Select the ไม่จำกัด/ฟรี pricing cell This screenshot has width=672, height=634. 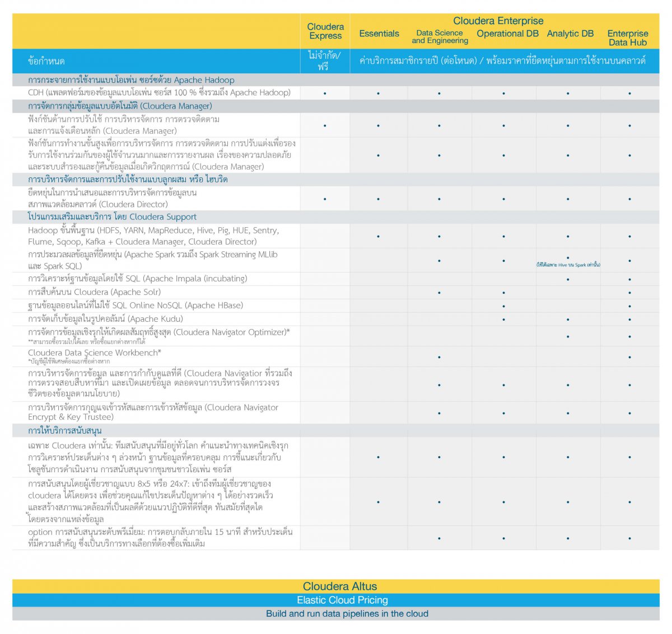pyautogui.click(x=325, y=60)
